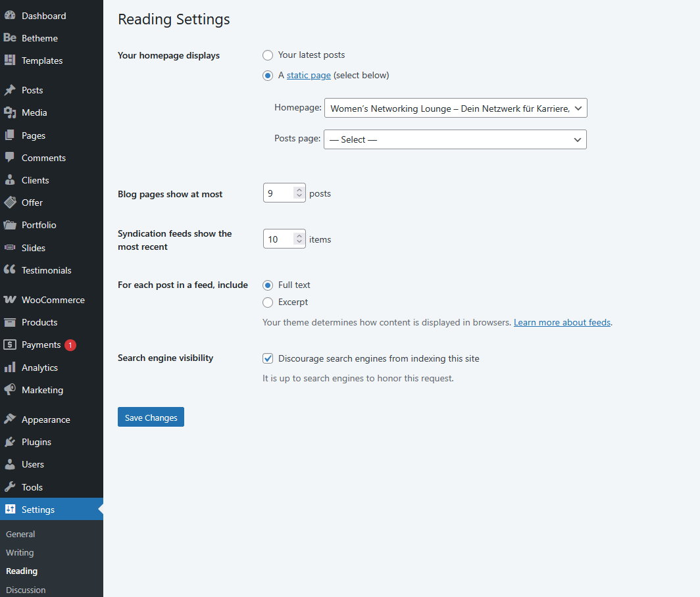This screenshot has height=597, width=700.
Task: Open Media via its sidebar icon
Action: [10, 112]
